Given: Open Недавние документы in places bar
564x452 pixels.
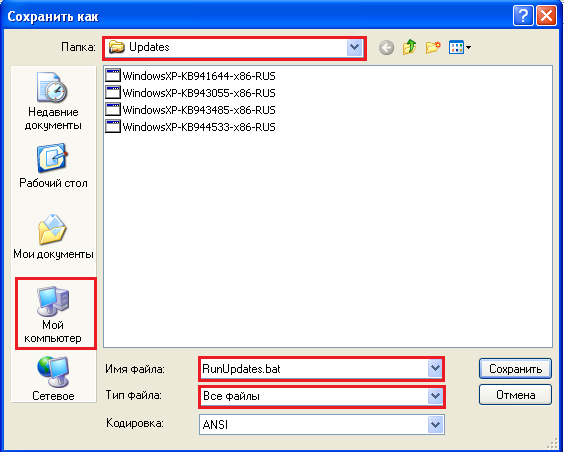Looking at the screenshot, I should [x=53, y=101].
